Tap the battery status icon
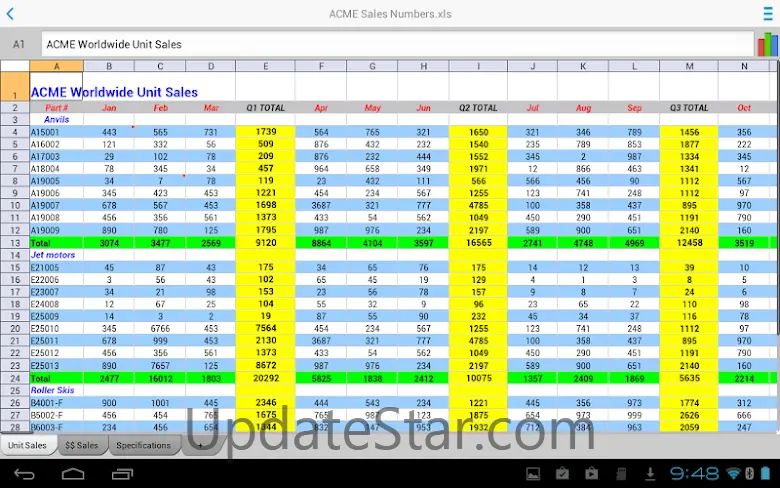Image resolution: width=780 pixels, height=488 pixels. click(x=766, y=473)
